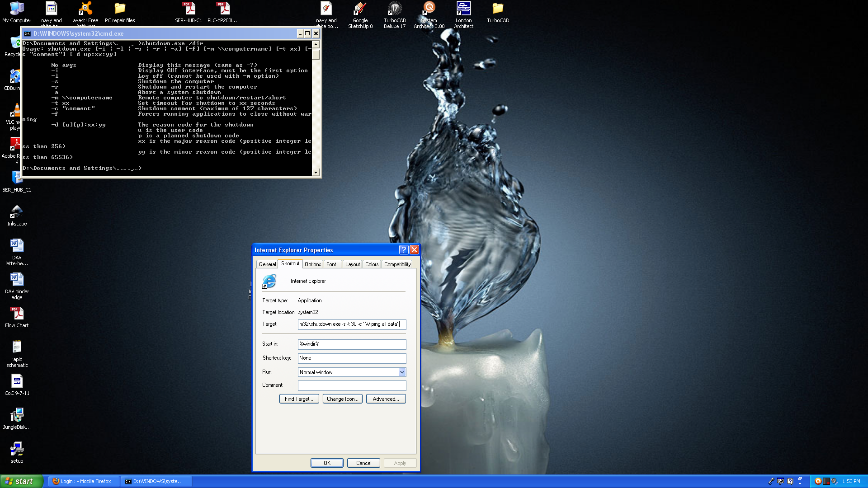
Task: Click Cancel button in dialog
Action: 363,463
